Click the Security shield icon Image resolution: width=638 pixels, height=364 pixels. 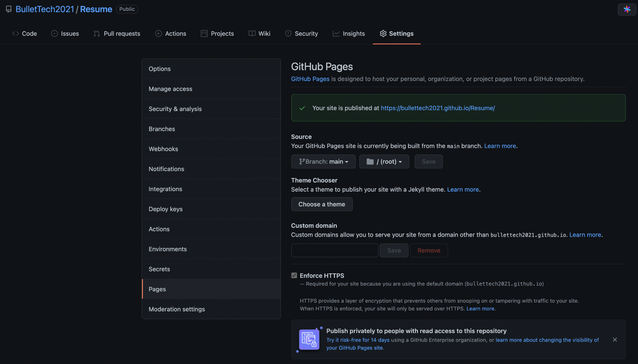coord(288,33)
